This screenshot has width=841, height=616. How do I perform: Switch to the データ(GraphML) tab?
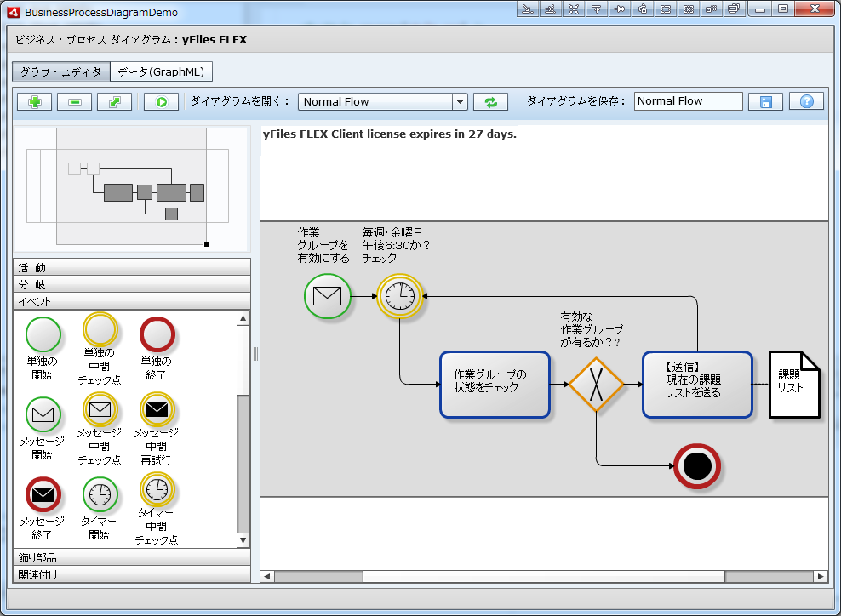pyautogui.click(x=161, y=71)
